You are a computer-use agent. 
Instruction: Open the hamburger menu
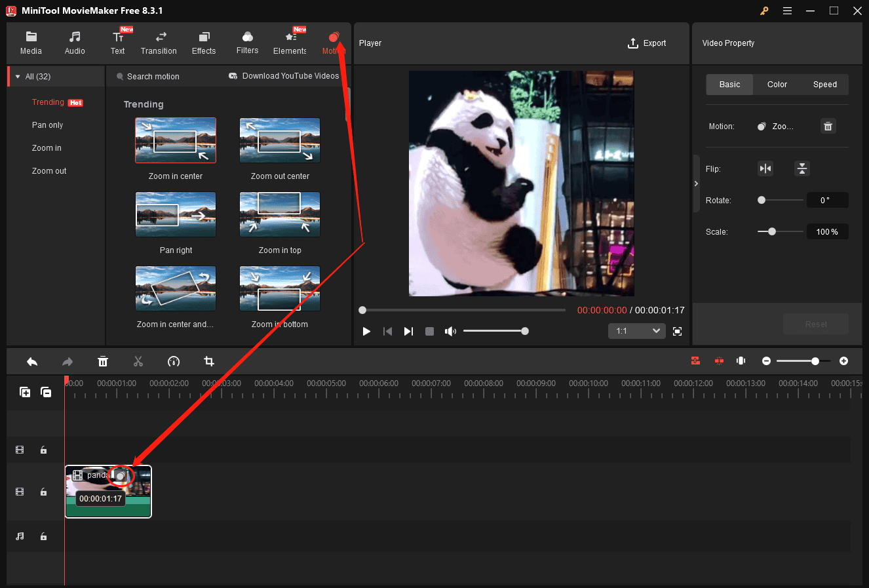[787, 11]
